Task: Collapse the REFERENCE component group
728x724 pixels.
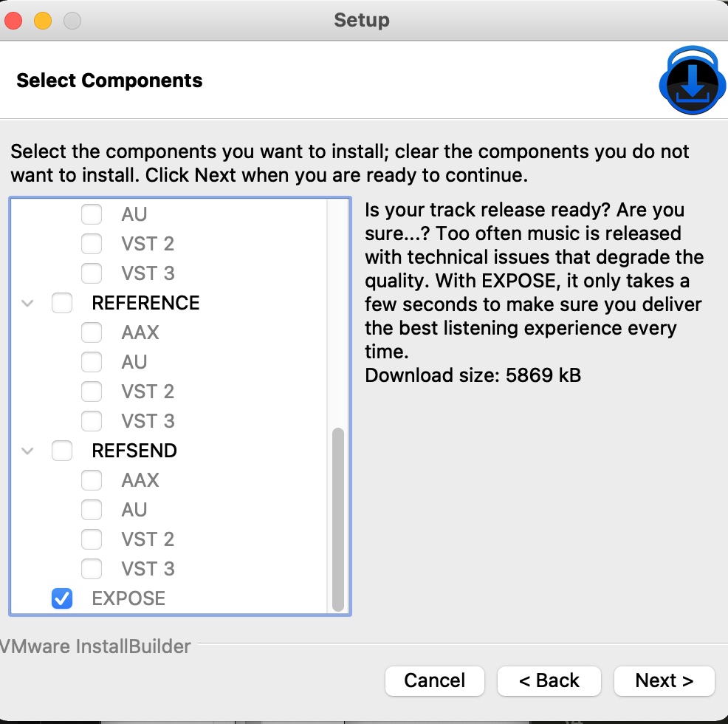Action: 28,303
